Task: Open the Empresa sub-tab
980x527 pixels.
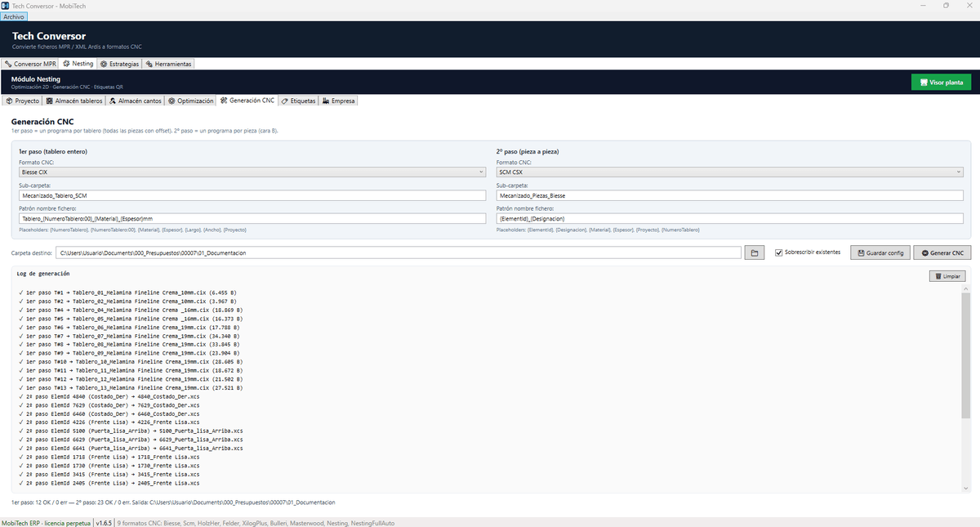Action: (339, 100)
